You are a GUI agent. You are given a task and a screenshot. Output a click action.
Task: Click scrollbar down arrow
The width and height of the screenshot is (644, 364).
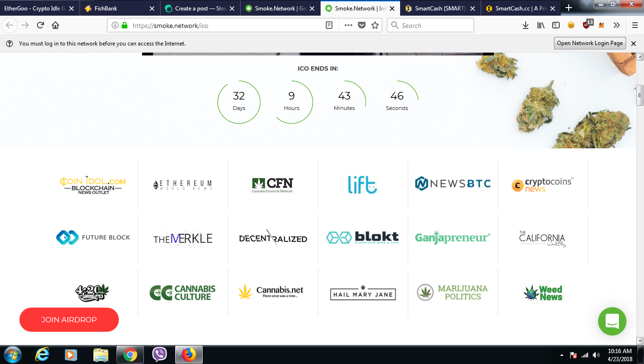click(x=640, y=340)
